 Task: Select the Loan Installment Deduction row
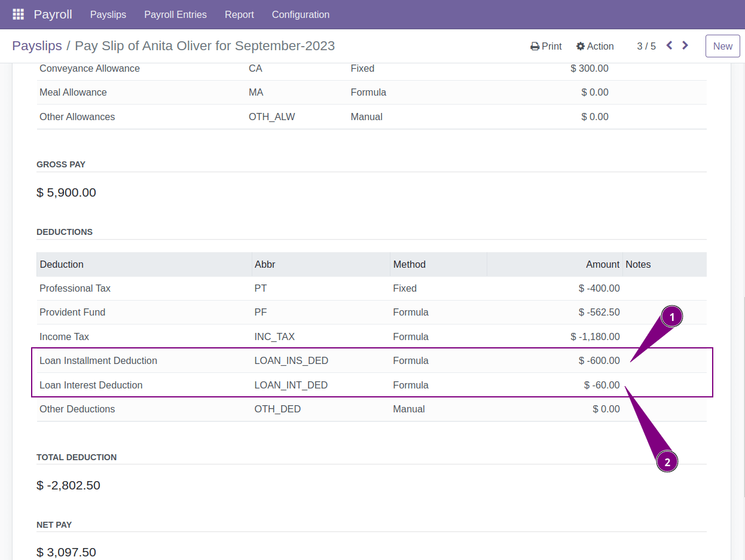pyautogui.click(x=98, y=361)
